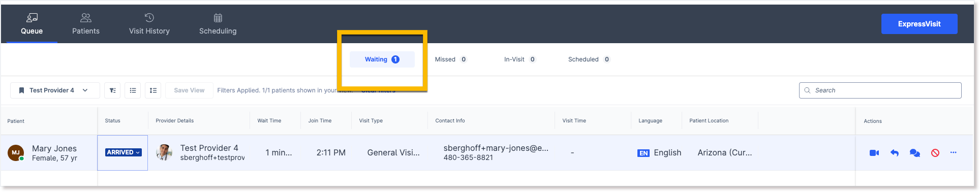This screenshot has height=192, width=980.
Task: Open chat with the patient
Action: tap(915, 153)
